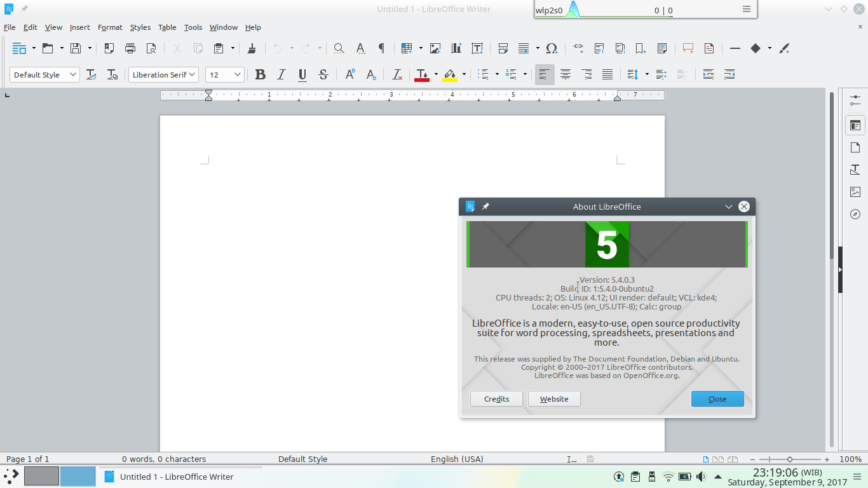Expand the Line Spacing dropdown arrow
868x488 pixels.
pos(647,74)
